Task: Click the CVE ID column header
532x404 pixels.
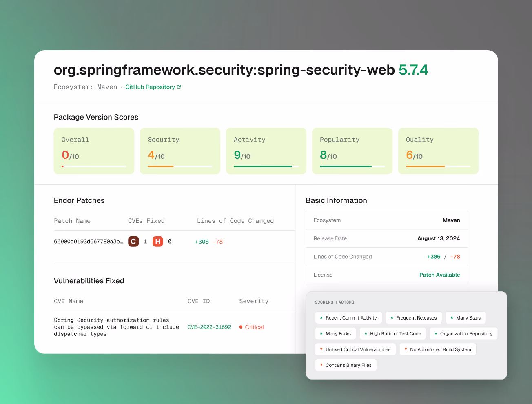Action: point(199,301)
